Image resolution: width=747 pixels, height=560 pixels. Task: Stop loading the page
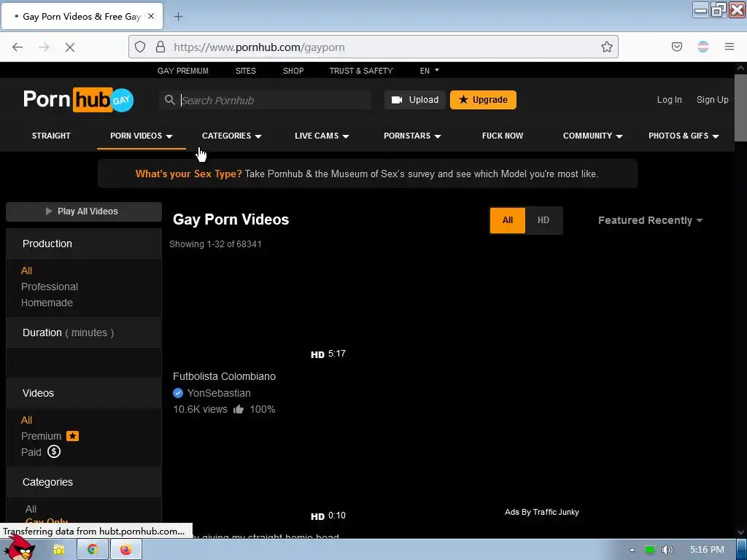[x=69, y=47]
